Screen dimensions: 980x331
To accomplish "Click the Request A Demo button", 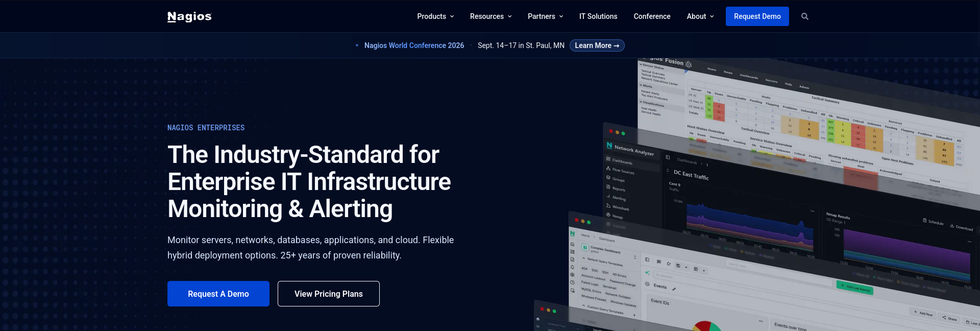I will [218, 294].
